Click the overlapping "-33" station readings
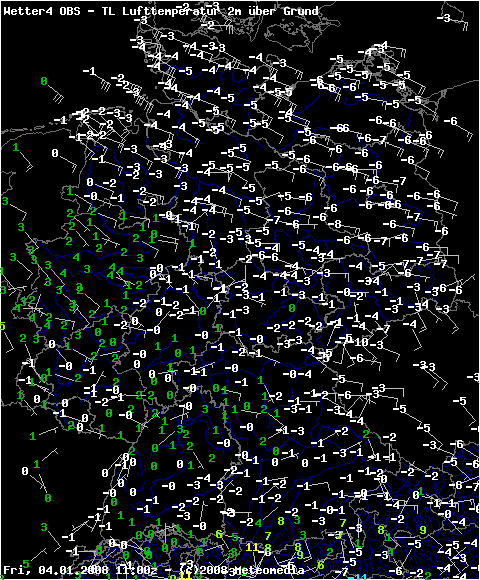Screen dimensions: 480x580 pyautogui.click(x=424, y=367)
